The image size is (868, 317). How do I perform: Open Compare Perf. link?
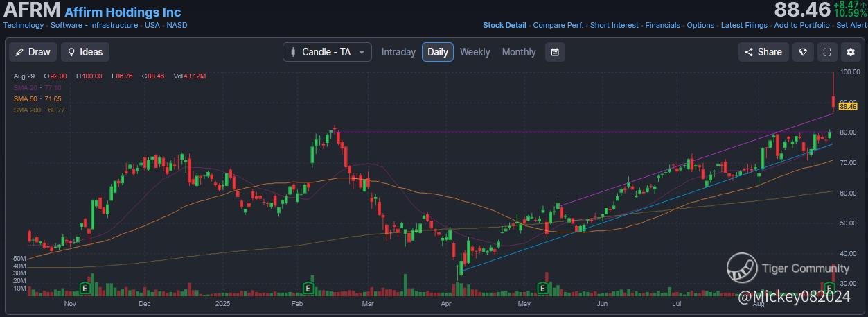[x=558, y=25]
